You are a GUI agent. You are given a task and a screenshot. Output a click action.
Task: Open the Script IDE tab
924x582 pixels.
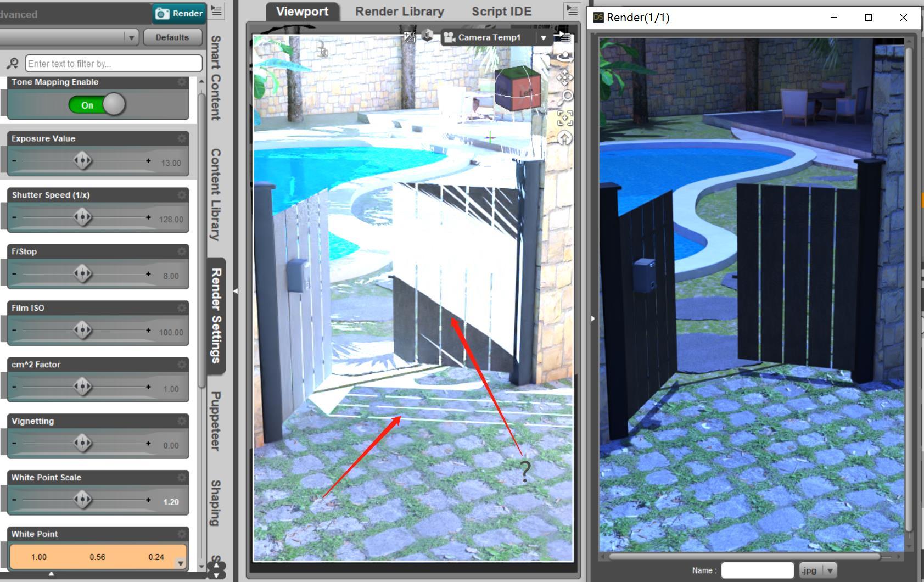click(x=501, y=11)
